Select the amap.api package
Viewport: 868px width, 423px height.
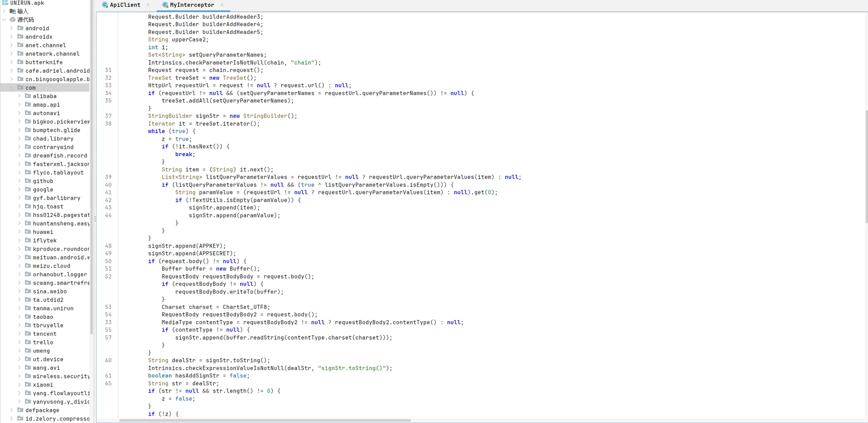pyautogui.click(x=46, y=105)
